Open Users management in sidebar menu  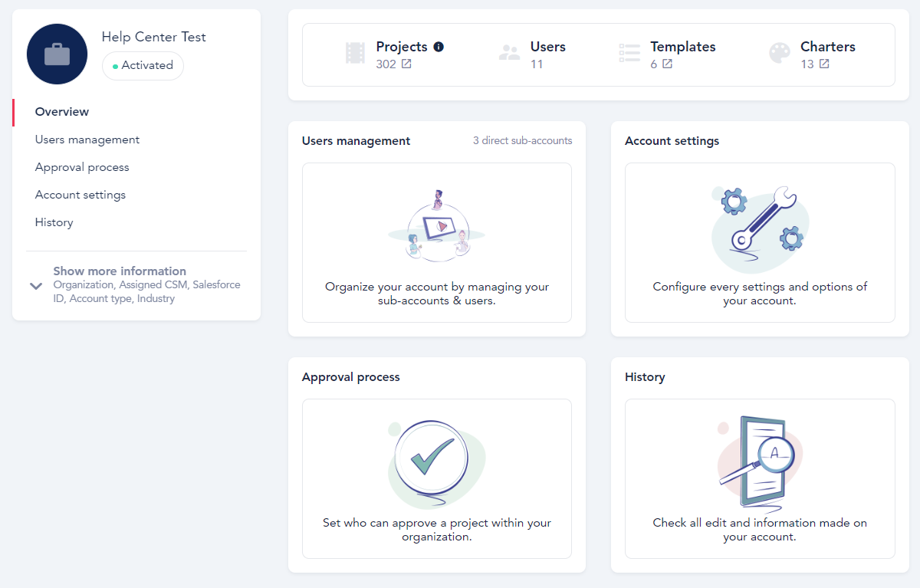[87, 140]
